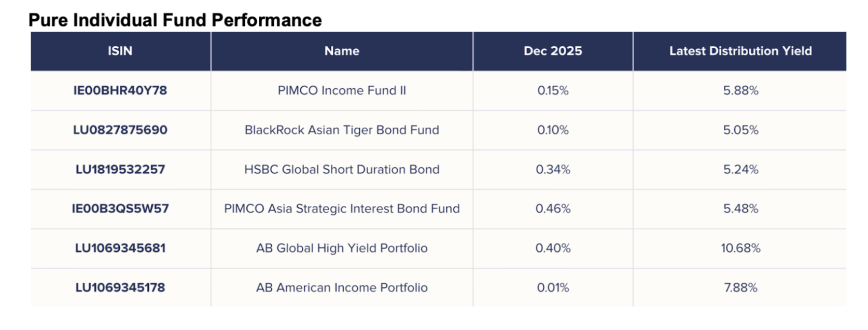Click the Pure Individual Fund Performance title
The image size is (868, 330).
point(175,20)
